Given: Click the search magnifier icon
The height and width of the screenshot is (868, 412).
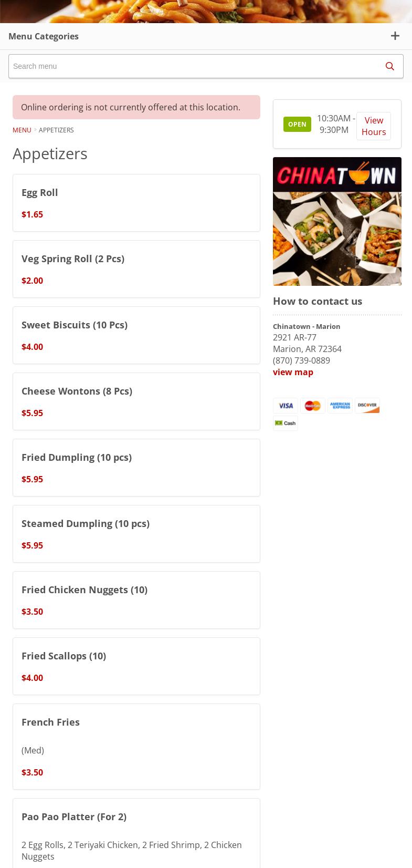Looking at the screenshot, I should [x=389, y=66].
